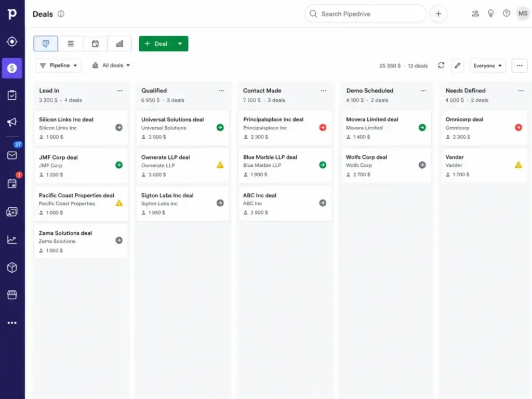Open Qualified stage options menu

click(x=221, y=90)
